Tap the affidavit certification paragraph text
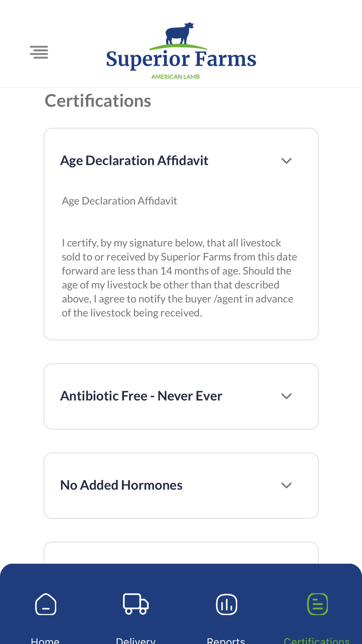This screenshot has width=362, height=644. coord(179,277)
